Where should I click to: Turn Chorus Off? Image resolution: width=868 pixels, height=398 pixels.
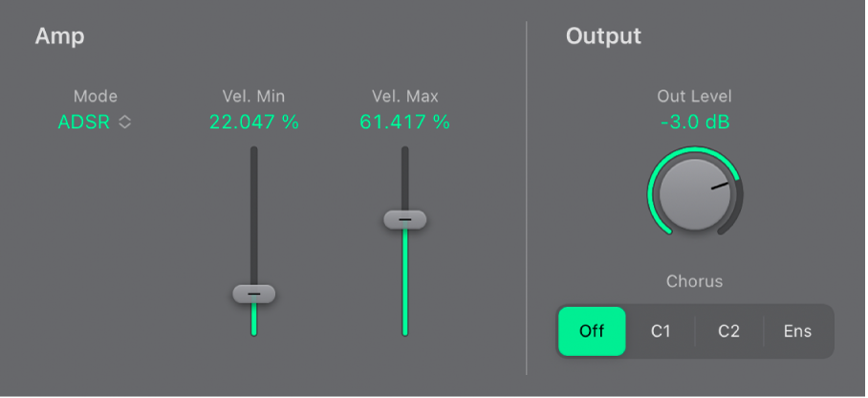click(x=592, y=331)
